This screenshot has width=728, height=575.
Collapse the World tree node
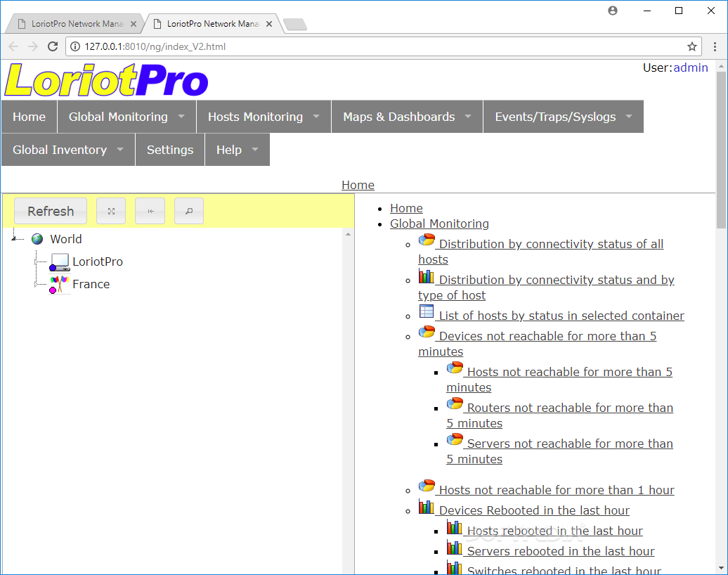pyautogui.click(x=14, y=238)
